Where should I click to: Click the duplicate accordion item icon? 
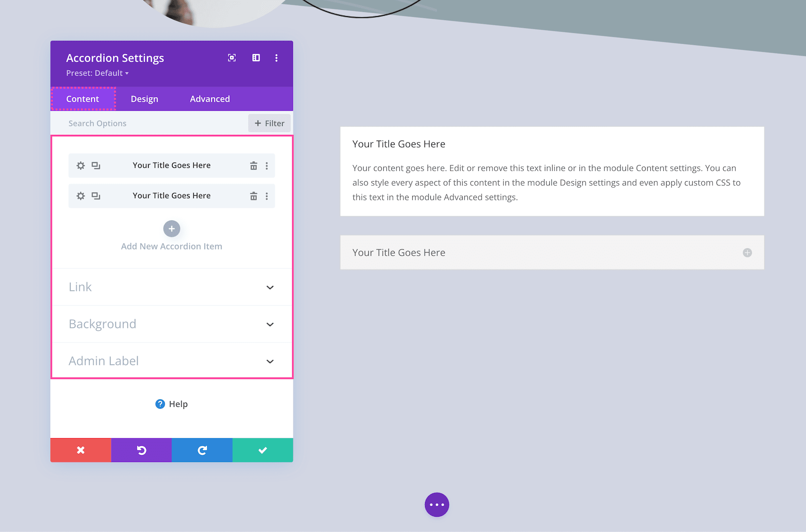(95, 165)
